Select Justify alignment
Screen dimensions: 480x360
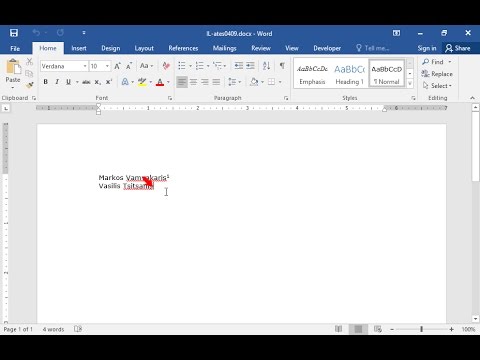[x=216, y=82]
